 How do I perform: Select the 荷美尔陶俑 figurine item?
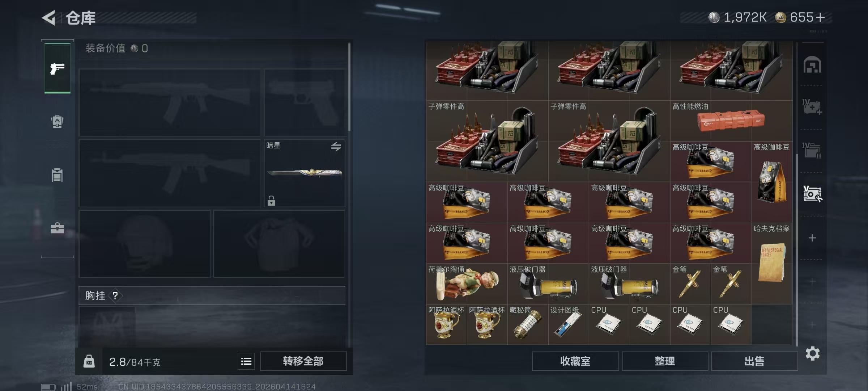click(x=467, y=284)
